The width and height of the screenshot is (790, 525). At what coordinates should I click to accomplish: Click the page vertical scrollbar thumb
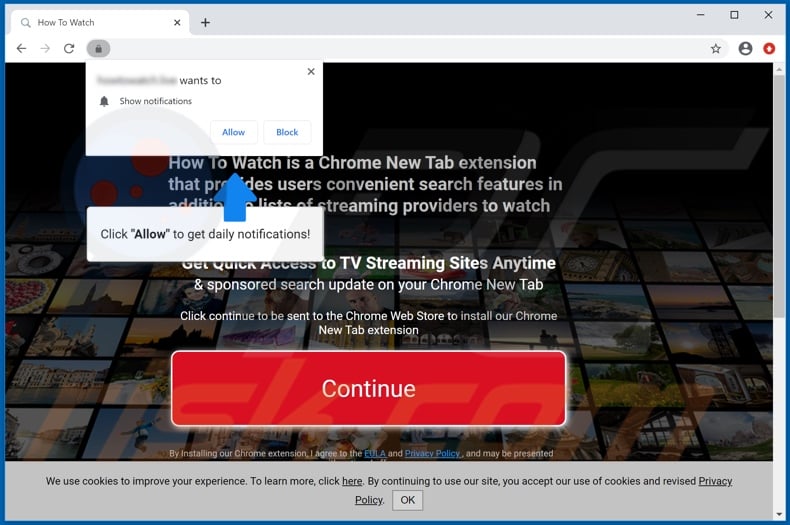[779, 196]
